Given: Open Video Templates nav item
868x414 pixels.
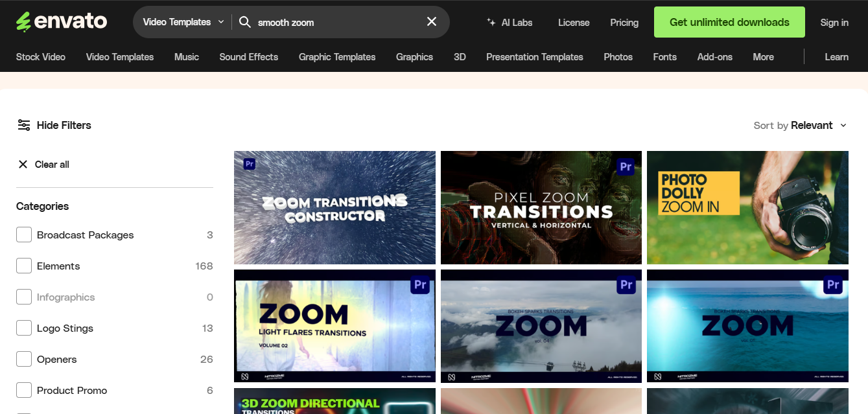Looking at the screenshot, I should [120, 57].
